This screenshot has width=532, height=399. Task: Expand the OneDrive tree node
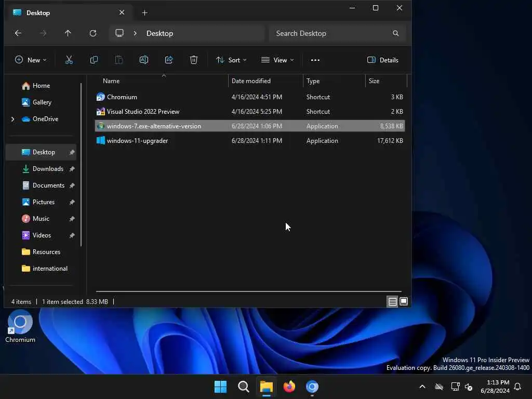click(13, 119)
